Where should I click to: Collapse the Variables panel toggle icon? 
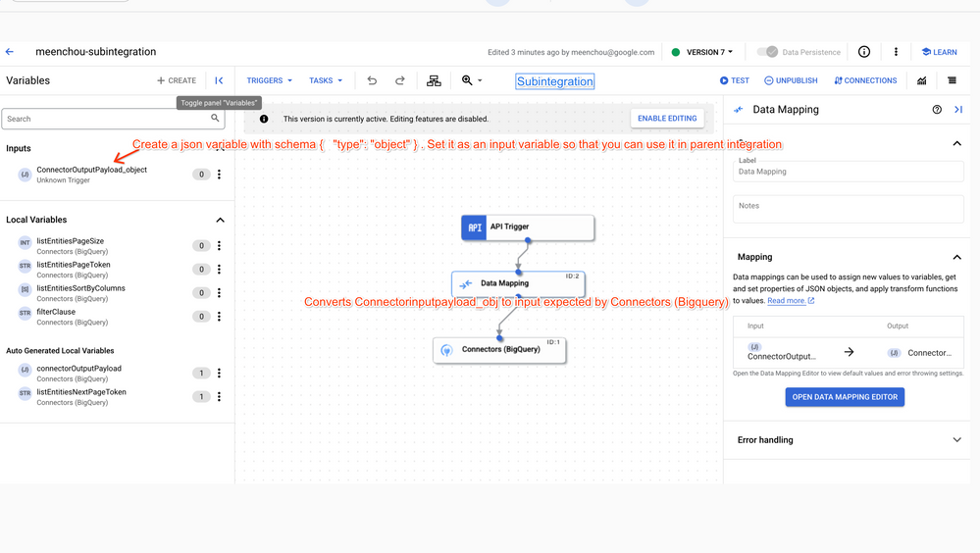point(219,80)
